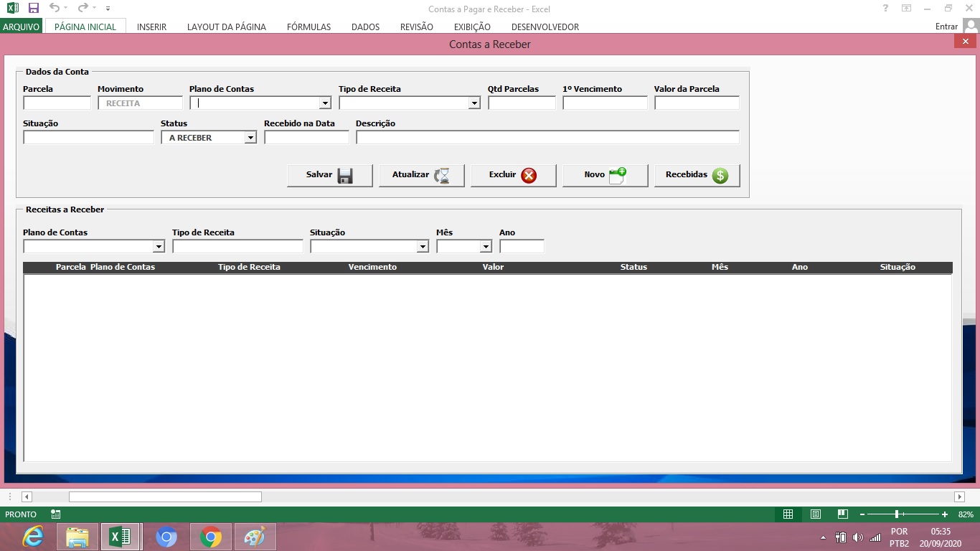Click the zoom in plus icon
The height and width of the screenshot is (551, 980).
[944, 514]
